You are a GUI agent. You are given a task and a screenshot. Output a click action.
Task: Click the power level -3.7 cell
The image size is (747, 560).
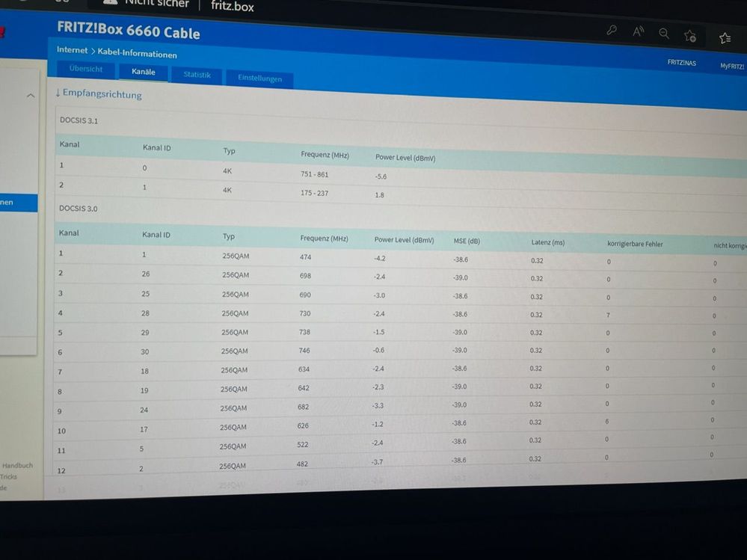coord(377,462)
